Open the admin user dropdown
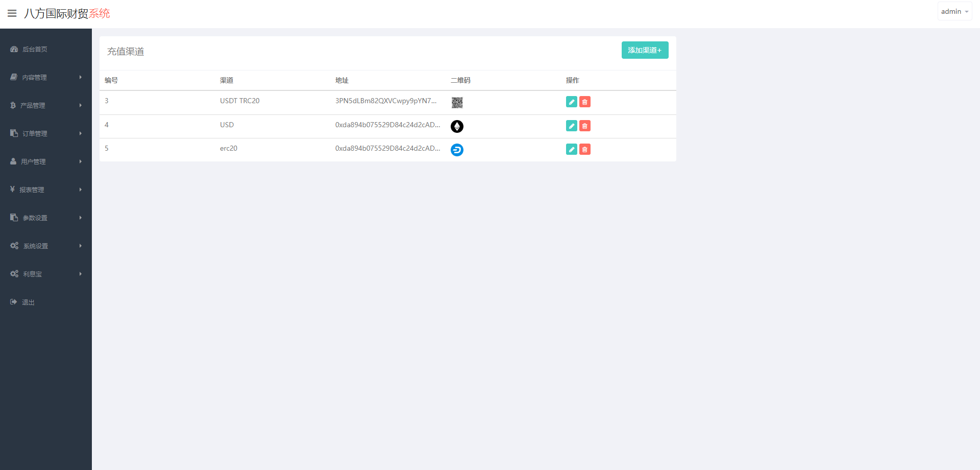 click(954, 11)
